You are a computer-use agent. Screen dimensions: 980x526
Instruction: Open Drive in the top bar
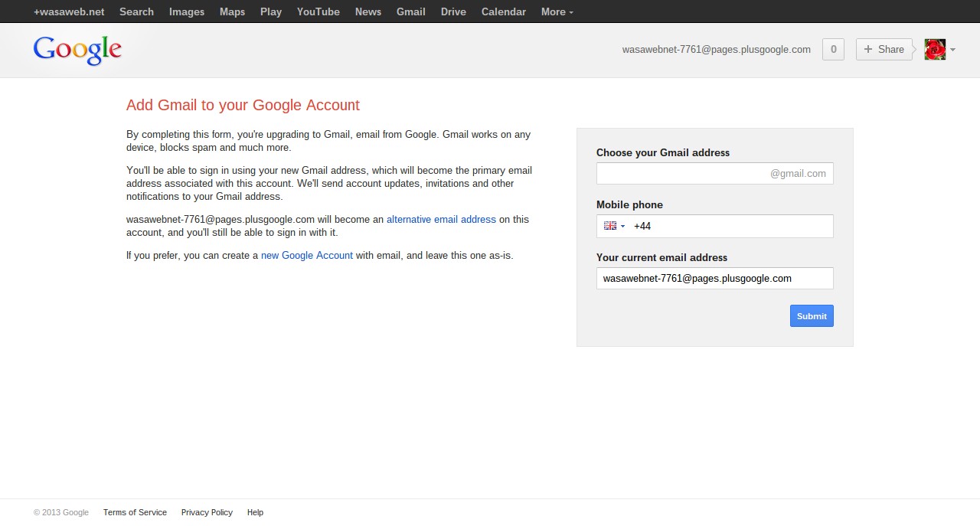click(x=453, y=11)
